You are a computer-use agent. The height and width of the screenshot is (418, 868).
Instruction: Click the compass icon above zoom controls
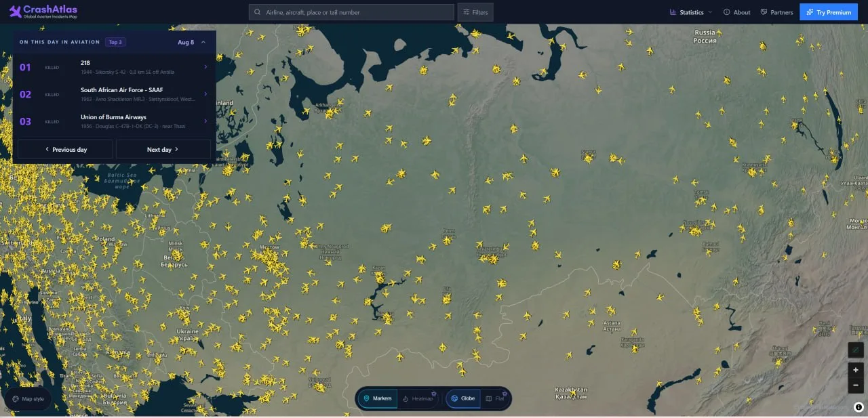click(x=856, y=350)
